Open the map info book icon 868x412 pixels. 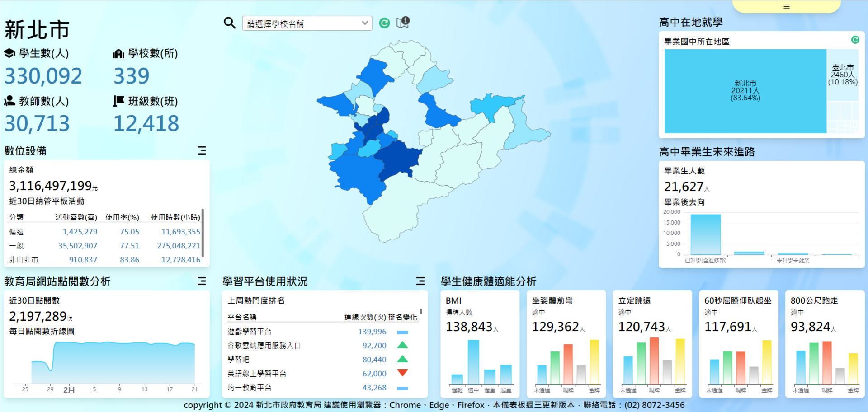point(402,22)
